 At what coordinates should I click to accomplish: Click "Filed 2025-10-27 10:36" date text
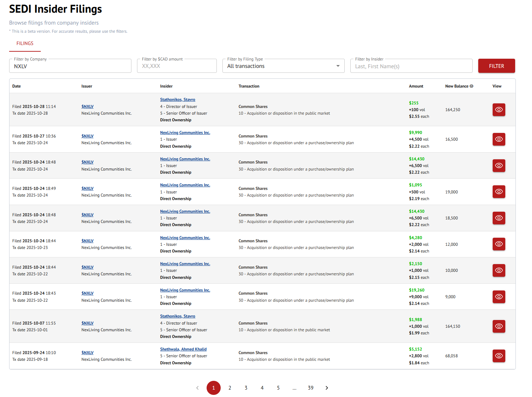[34, 136]
